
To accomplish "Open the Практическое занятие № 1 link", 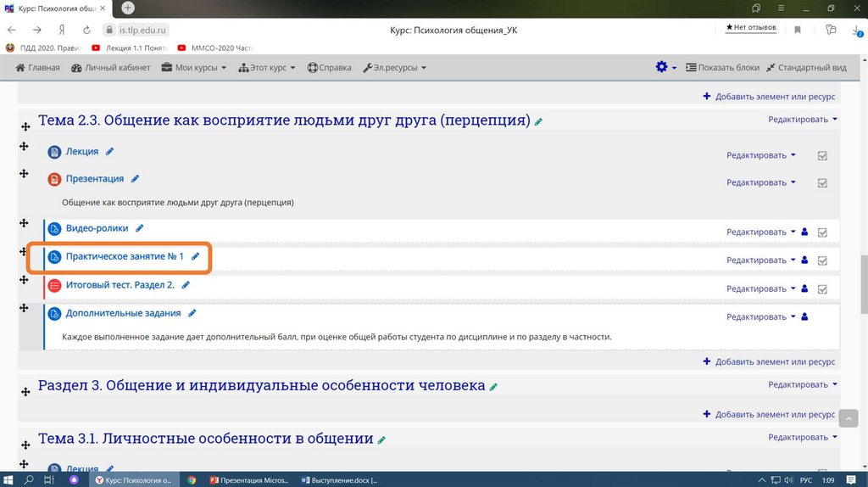I will tap(125, 256).
